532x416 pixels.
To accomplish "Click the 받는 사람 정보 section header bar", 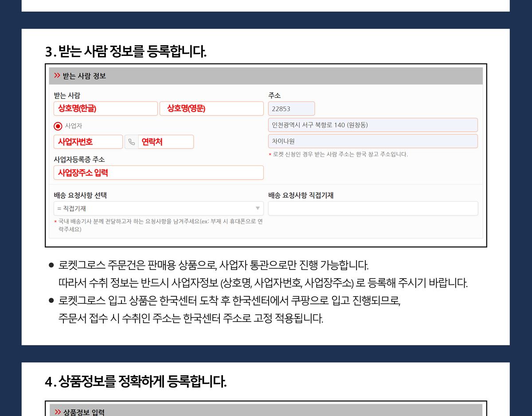I will click(x=266, y=76).
